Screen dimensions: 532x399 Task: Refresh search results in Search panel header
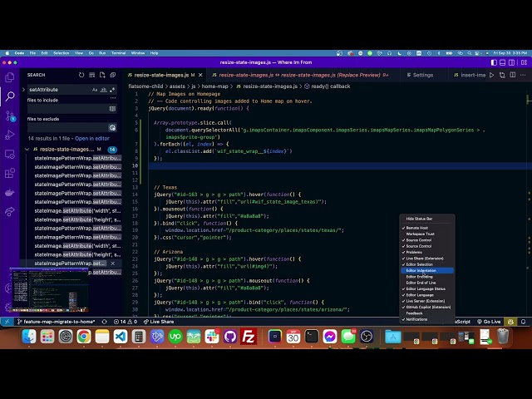tap(81, 75)
